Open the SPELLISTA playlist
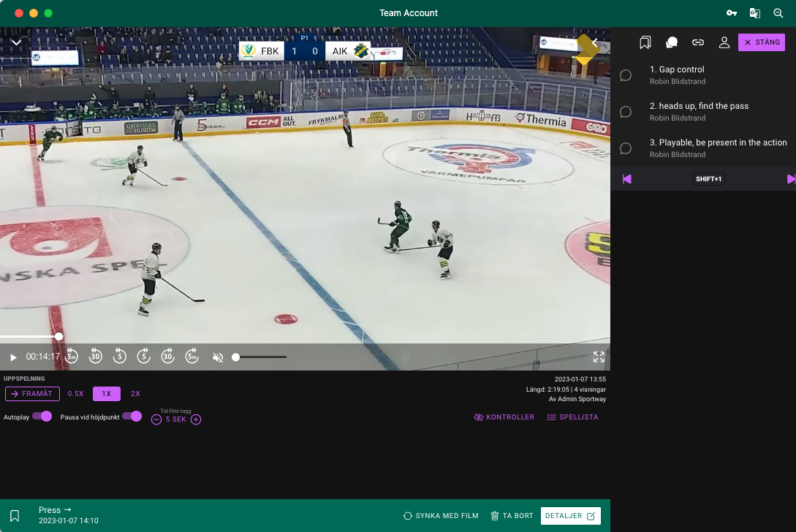Image resolution: width=796 pixels, height=532 pixels. click(x=572, y=417)
